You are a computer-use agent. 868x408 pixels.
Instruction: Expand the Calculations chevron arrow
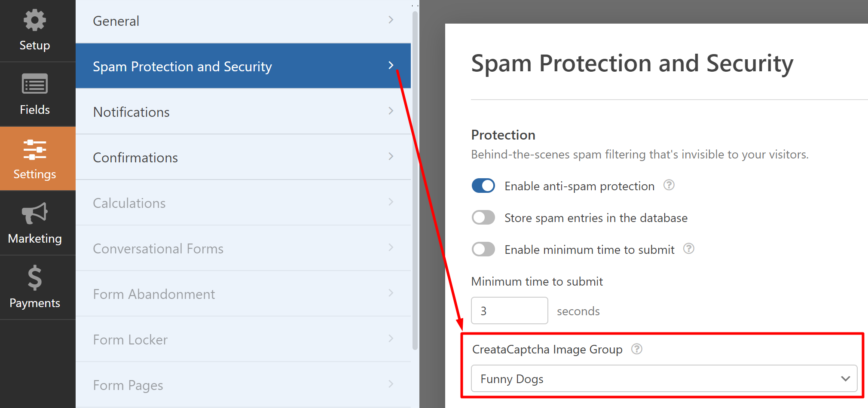click(391, 202)
